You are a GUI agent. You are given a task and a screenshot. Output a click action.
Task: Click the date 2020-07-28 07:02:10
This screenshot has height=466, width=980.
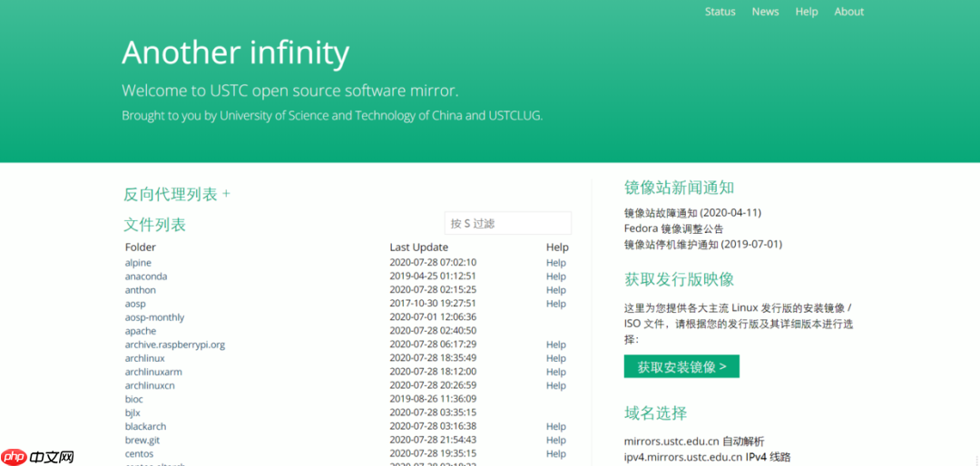(x=433, y=263)
